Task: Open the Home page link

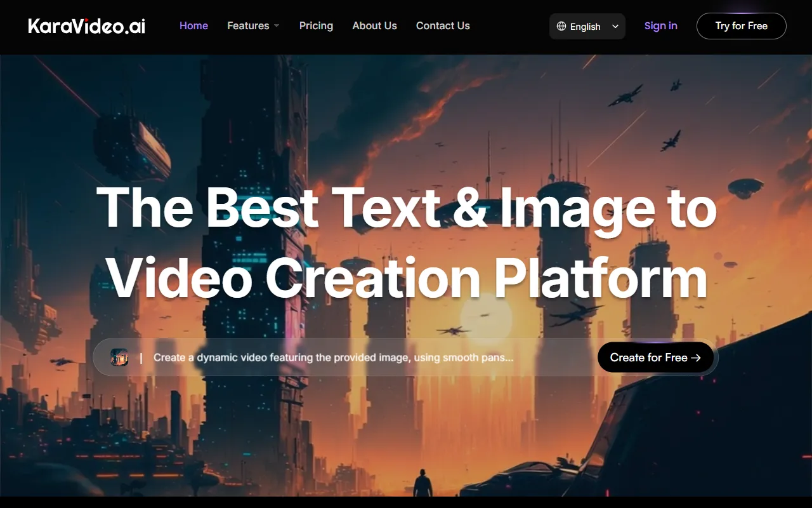Action: pyautogui.click(x=193, y=26)
